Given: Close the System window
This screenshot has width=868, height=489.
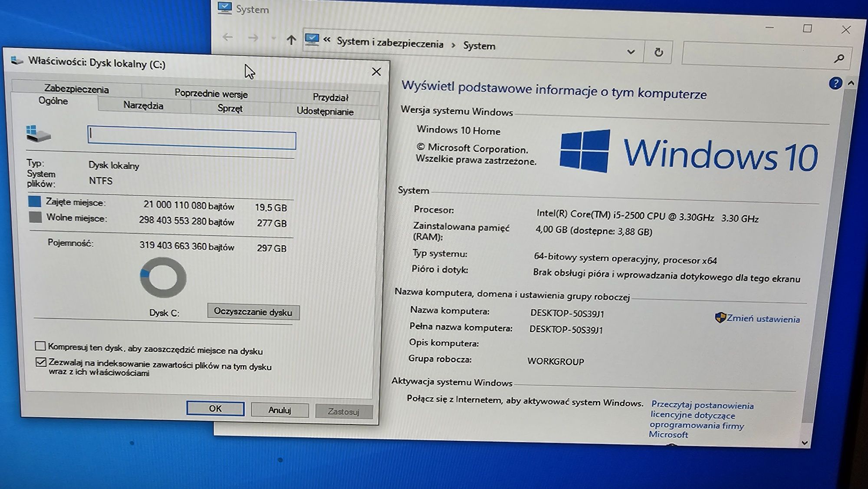Looking at the screenshot, I should coord(846,30).
